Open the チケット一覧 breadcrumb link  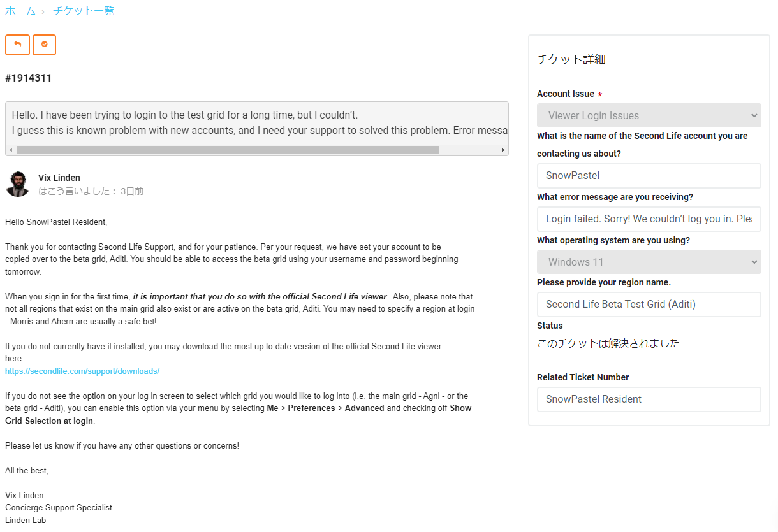(84, 11)
